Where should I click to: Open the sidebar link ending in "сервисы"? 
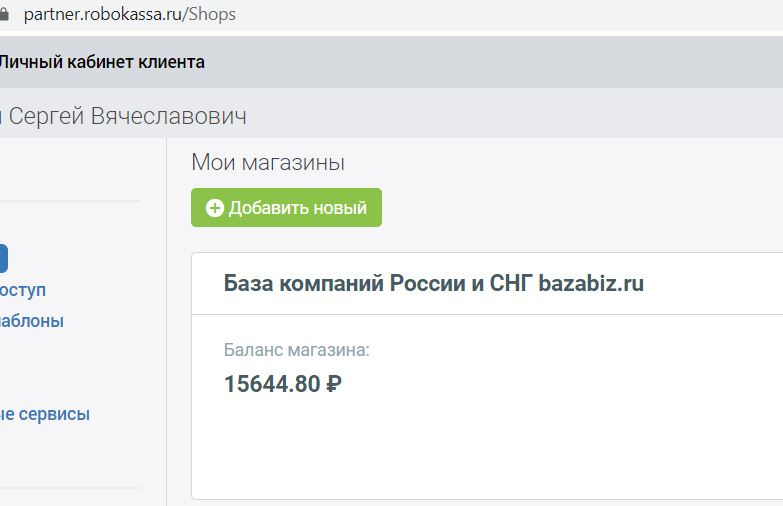coord(44,414)
